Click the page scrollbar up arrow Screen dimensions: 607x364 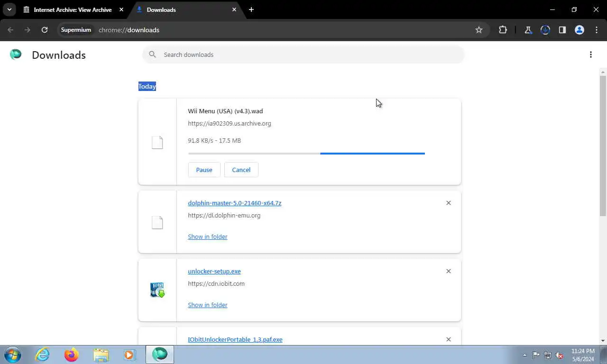coord(603,72)
